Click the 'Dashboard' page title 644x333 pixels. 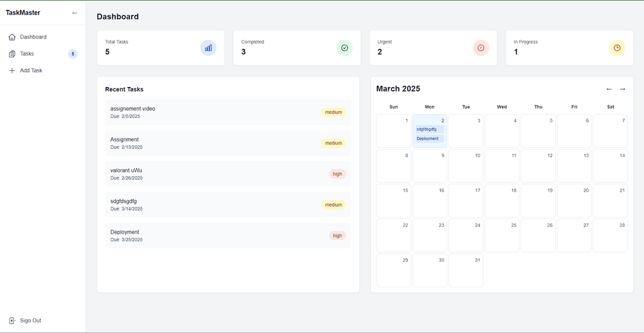click(117, 17)
